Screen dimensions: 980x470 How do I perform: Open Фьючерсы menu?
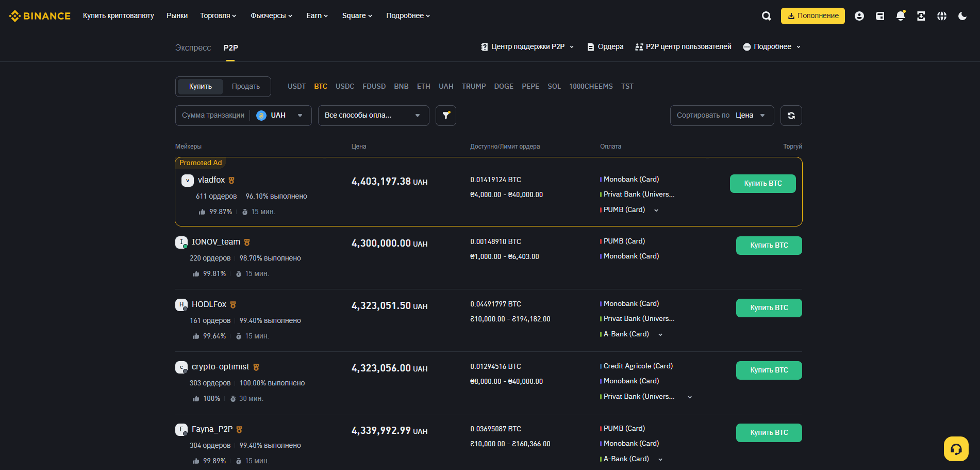click(272, 16)
